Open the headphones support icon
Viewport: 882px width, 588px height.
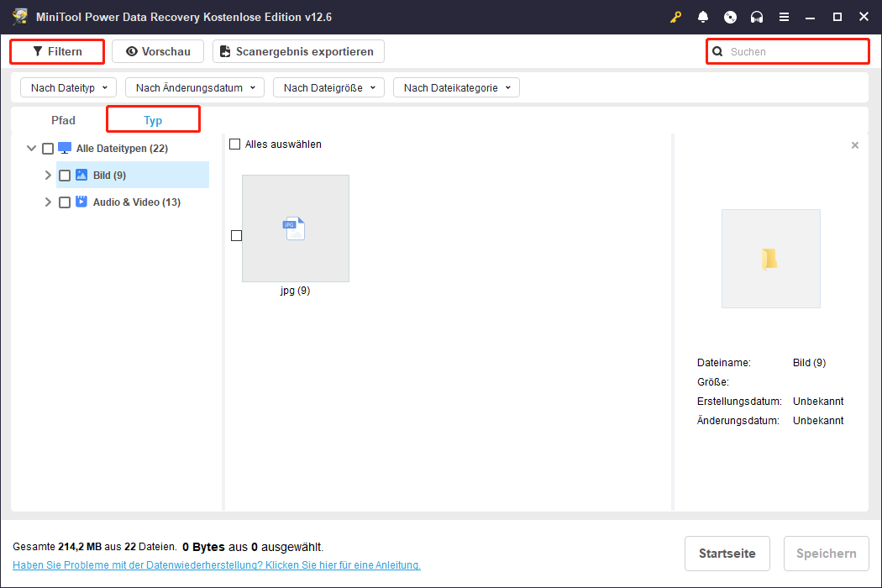pos(757,17)
